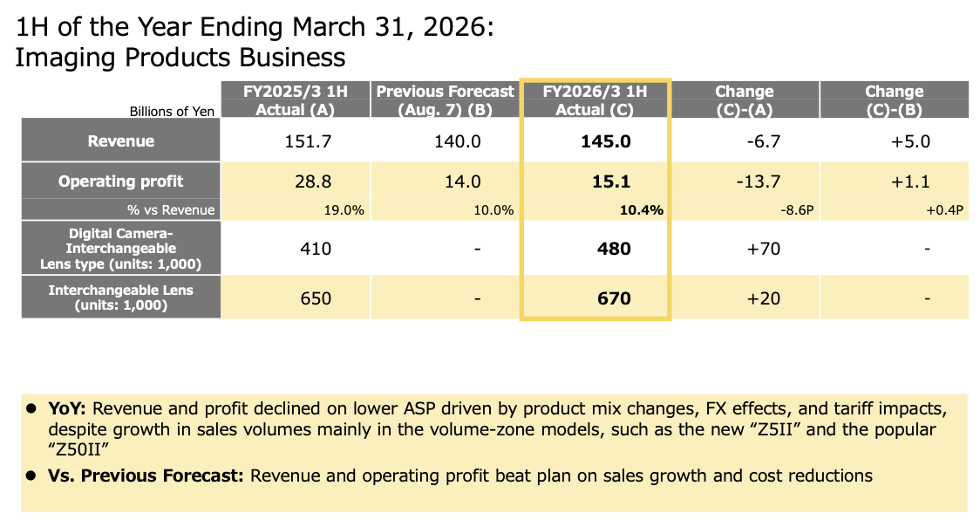Screen dimensions: 980x527
Task: Click the 'Revenue' row label
Action: (120, 141)
